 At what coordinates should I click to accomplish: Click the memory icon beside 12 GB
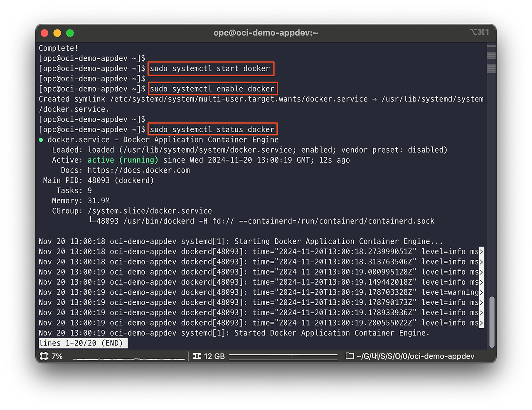point(197,356)
